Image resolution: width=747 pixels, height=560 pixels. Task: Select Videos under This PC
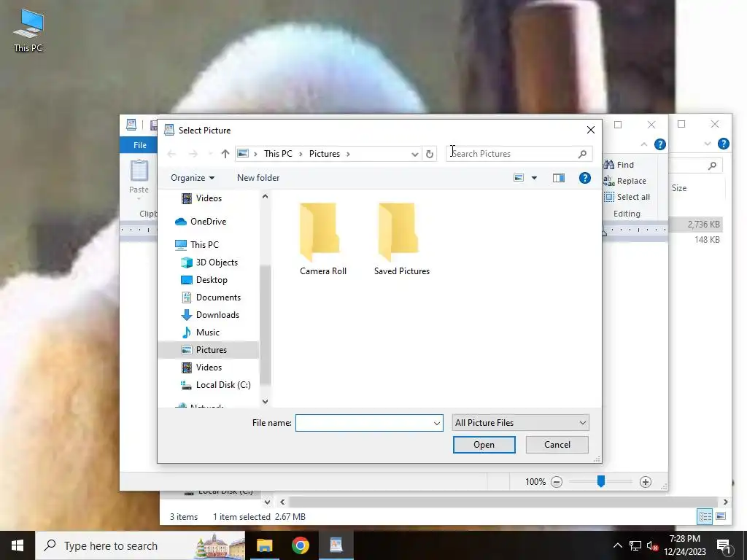pos(209,367)
